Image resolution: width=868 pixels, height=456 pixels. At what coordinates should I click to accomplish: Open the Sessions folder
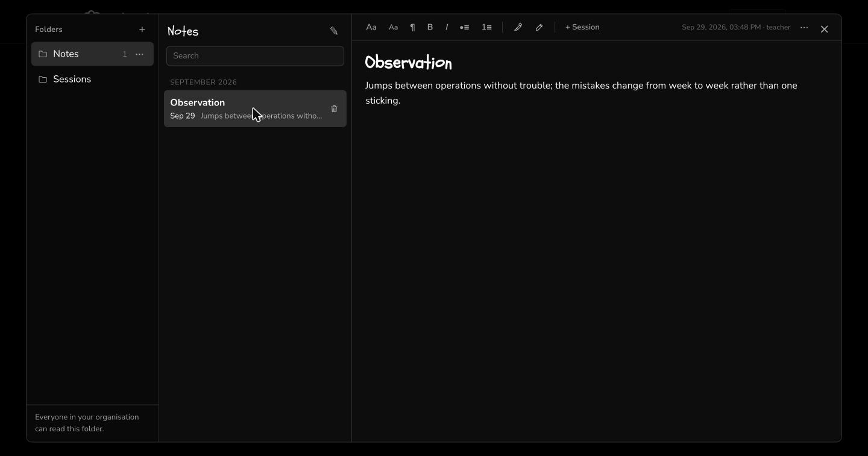[92, 80]
